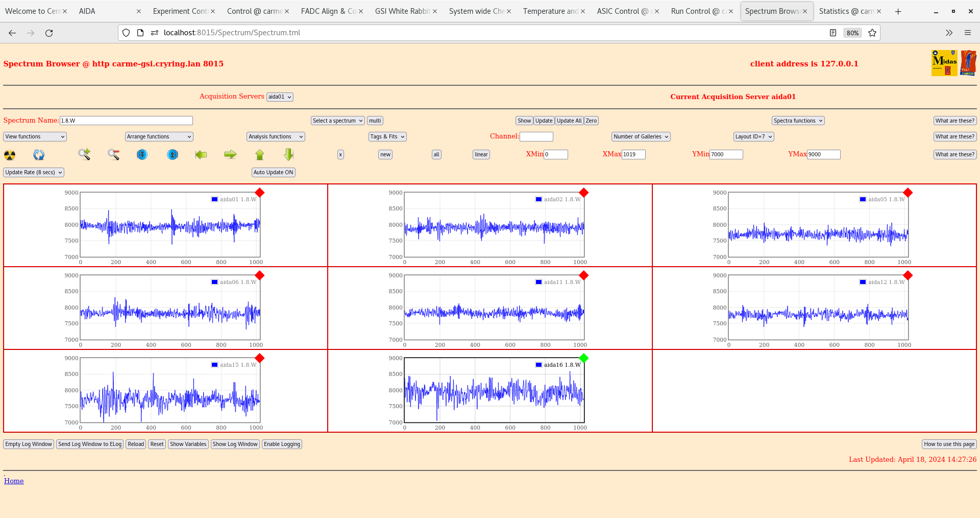Image resolution: width=980 pixels, height=518 pixels.
Task: Click the green down arrow icon
Action: [x=289, y=154]
